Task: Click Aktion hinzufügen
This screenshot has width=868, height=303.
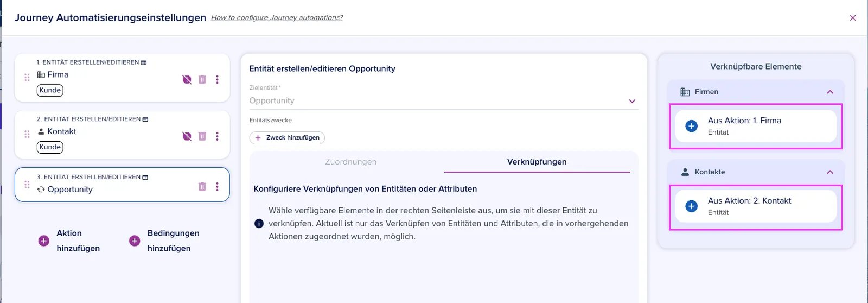Action: [69, 241]
